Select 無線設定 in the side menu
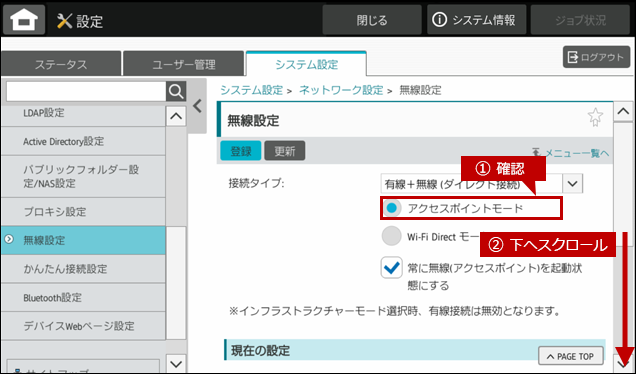This screenshot has width=636, height=374. [83, 240]
